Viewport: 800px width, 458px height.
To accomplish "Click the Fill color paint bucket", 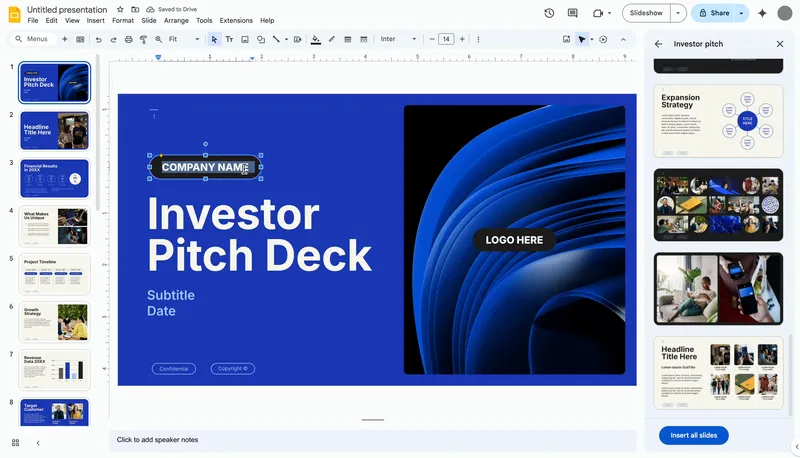I will (x=316, y=39).
